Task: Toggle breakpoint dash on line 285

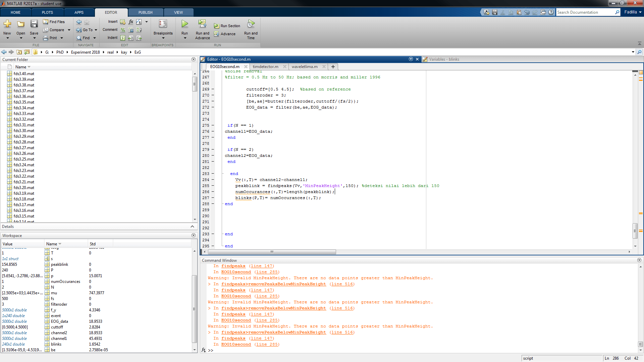Action: click(x=213, y=186)
